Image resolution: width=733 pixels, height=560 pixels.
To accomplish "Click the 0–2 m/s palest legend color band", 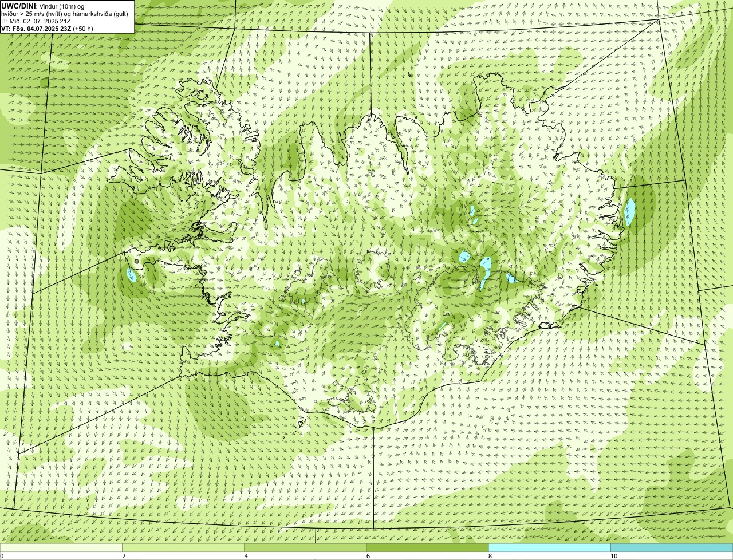I will point(61,547).
